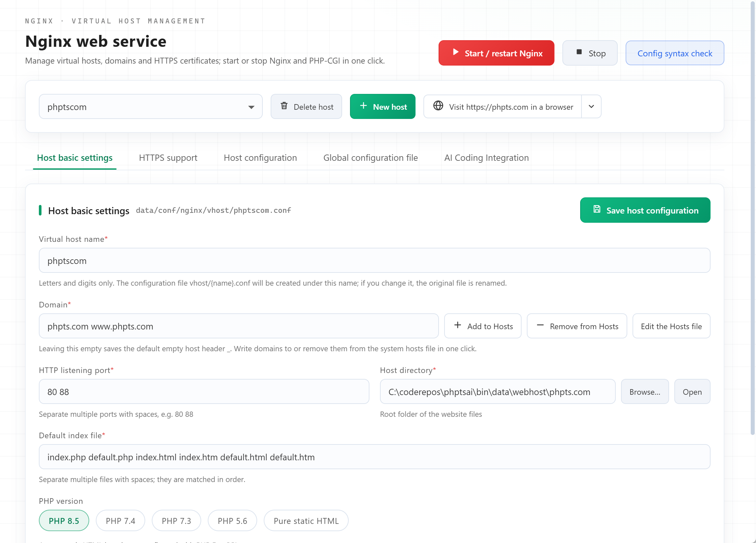Choose PHP 7.3 version
The height and width of the screenshot is (543, 756).
click(176, 521)
